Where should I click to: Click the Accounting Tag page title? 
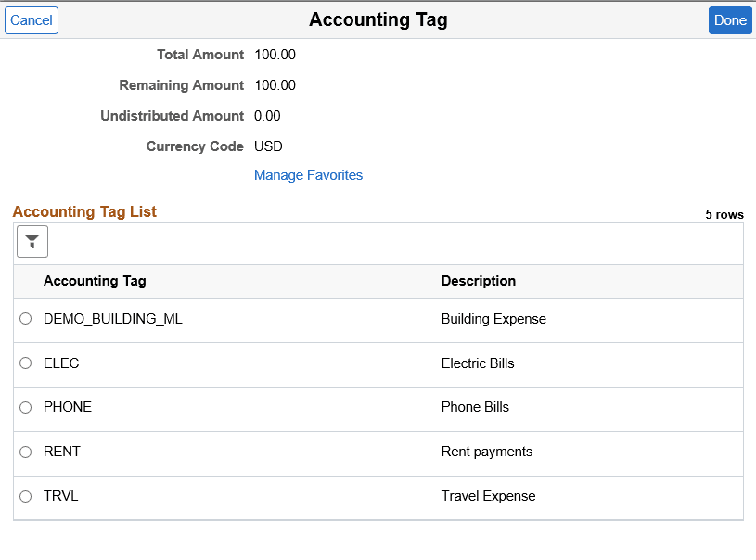pyautogui.click(x=378, y=19)
